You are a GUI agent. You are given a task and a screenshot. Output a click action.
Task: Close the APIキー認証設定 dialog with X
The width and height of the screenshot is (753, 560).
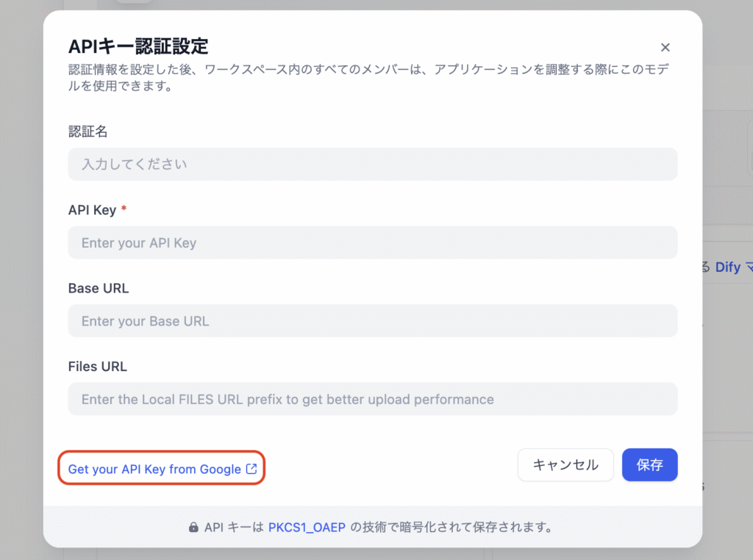665,48
